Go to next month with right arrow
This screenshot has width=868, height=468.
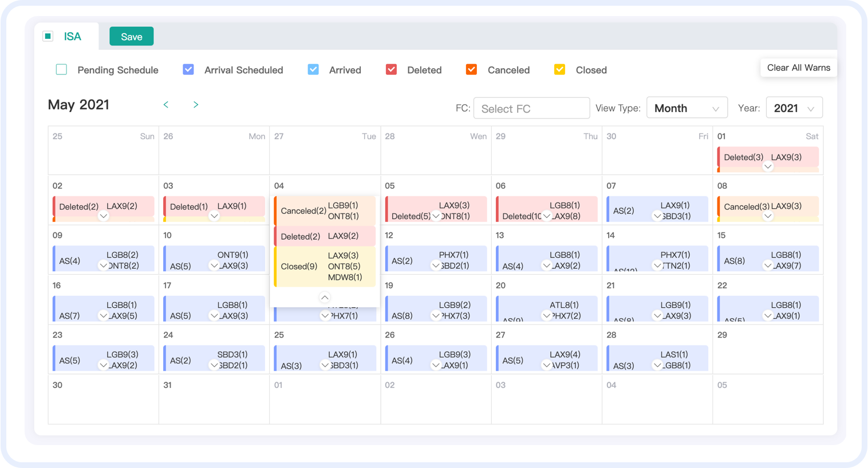point(196,105)
